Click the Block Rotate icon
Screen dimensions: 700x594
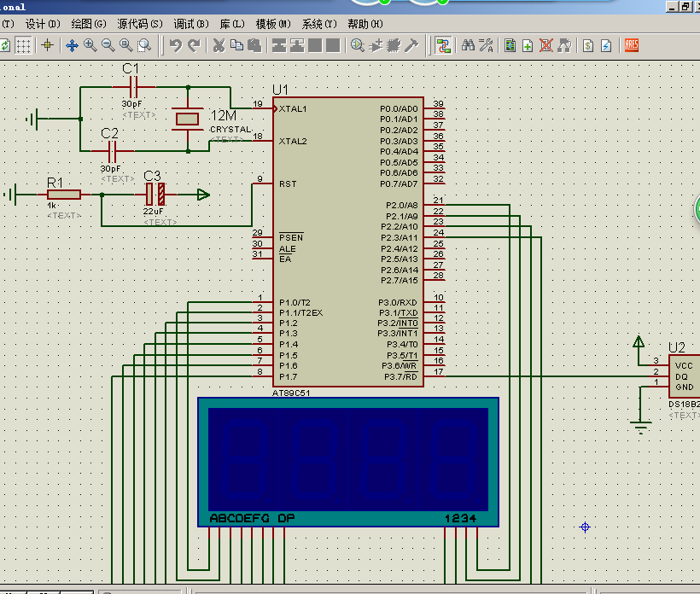pyautogui.click(x=315, y=45)
